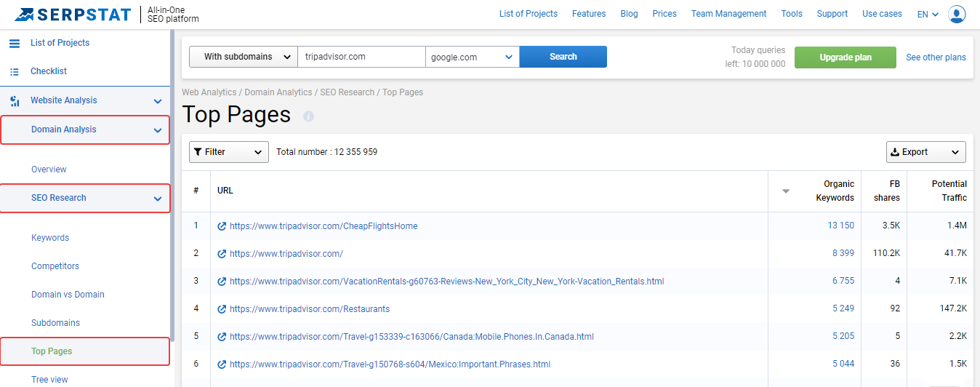Open the external link icon for Restaurants row

[x=222, y=309]
